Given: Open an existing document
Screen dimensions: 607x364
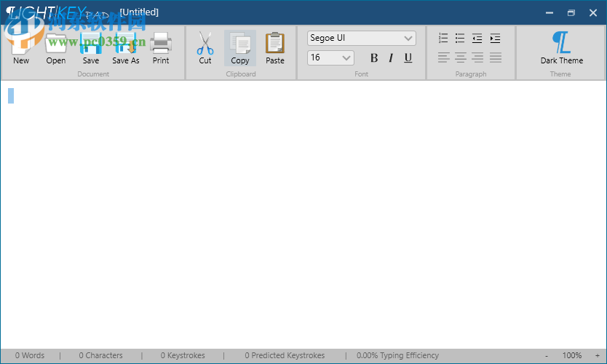Looking at the screenshot, I should pos(56,48).
